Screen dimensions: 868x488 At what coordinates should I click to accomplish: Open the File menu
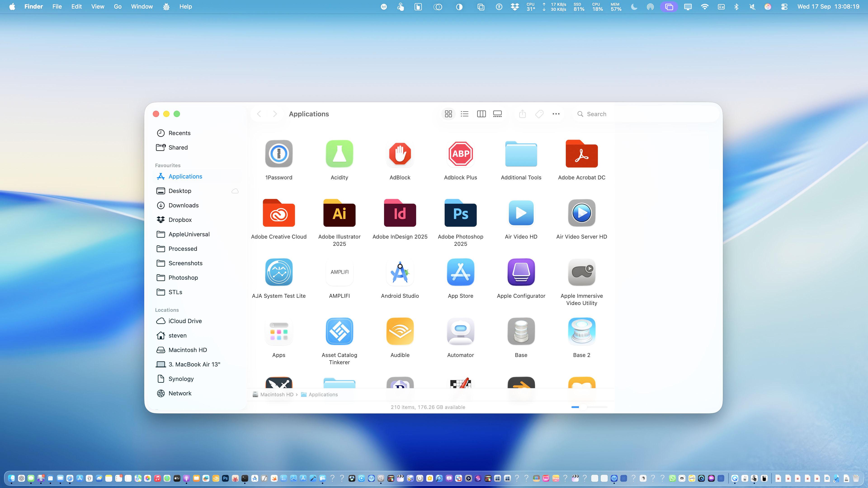pyautogui.click(x=57, y=7)
